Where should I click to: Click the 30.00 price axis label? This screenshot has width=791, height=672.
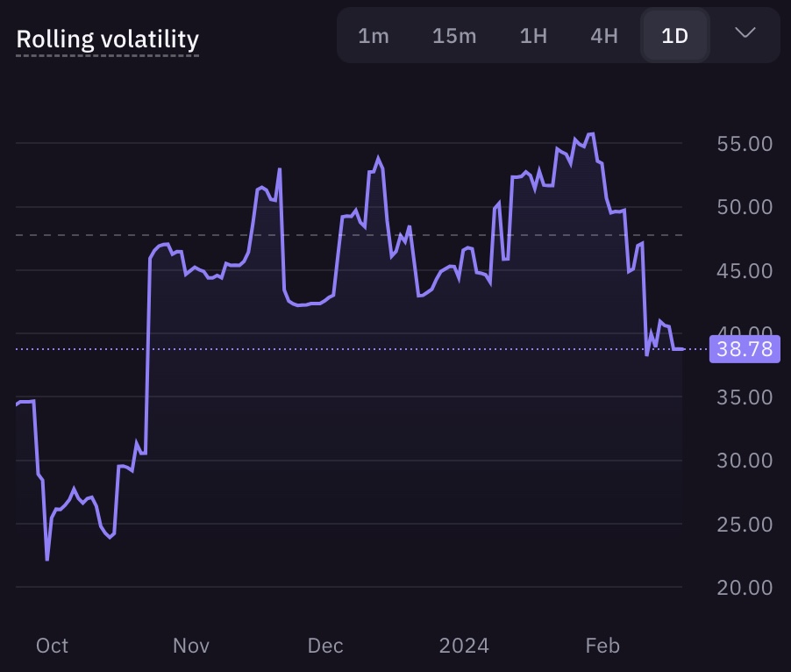coord(745,460)
